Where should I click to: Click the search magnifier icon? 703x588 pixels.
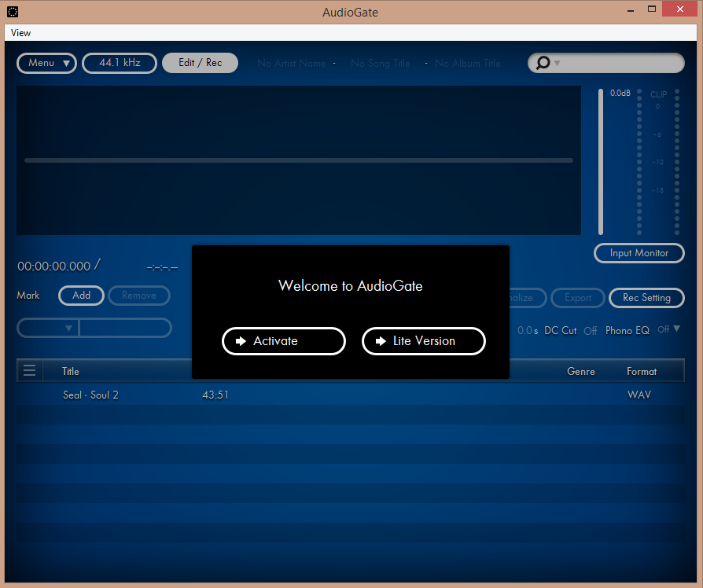(543, 63)
